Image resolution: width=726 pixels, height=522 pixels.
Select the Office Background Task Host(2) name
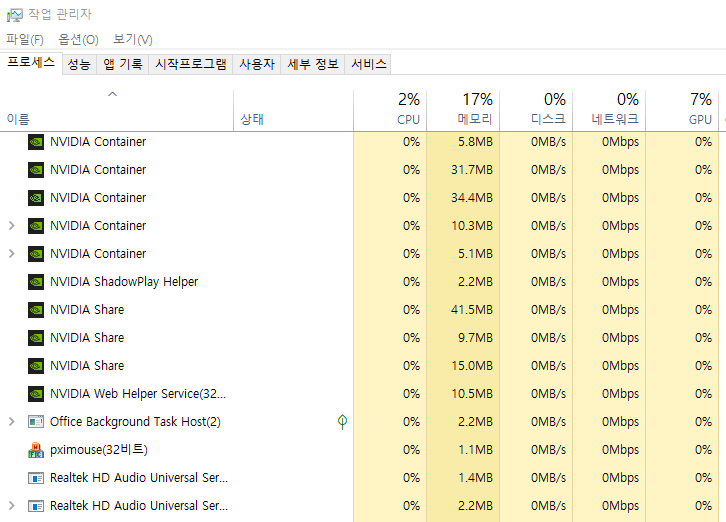click(135, 421)
